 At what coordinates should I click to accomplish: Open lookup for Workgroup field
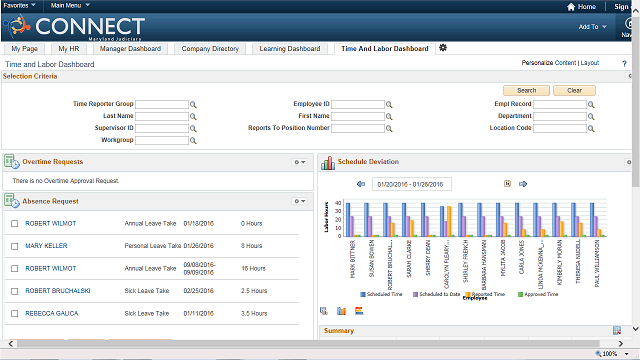click(193, 141)
